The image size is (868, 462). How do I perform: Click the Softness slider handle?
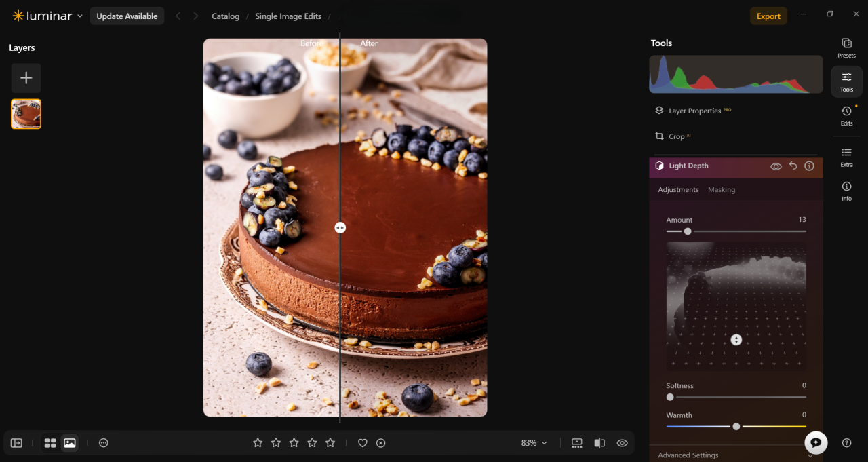point(670,397)
